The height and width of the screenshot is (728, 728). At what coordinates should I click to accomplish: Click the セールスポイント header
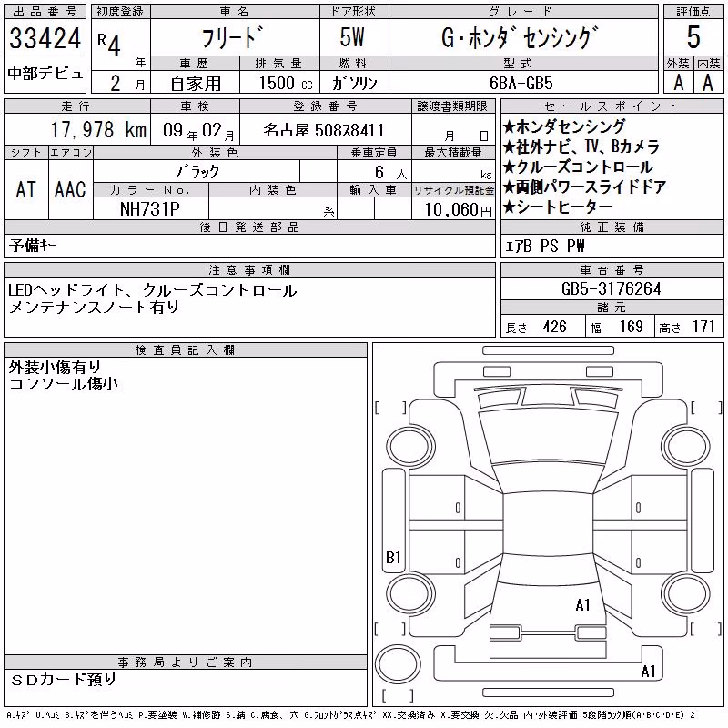pos(612,106)
